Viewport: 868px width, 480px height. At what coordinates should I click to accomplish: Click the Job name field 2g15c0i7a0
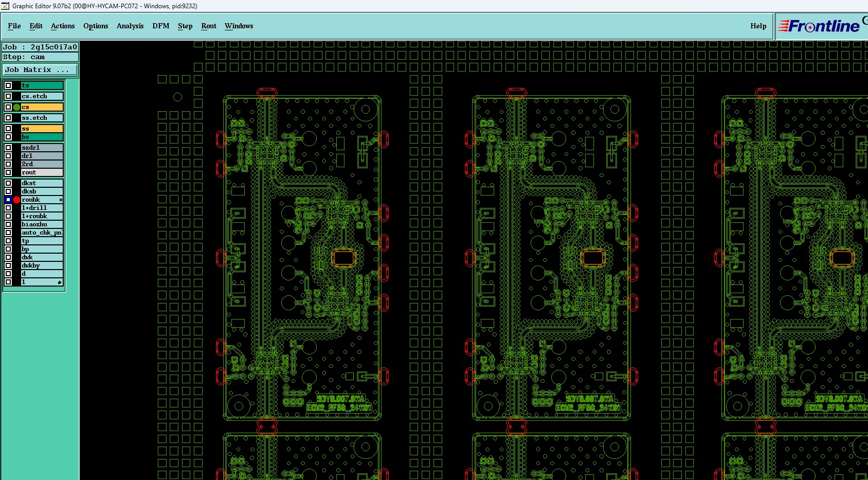[x=40, y=47]
